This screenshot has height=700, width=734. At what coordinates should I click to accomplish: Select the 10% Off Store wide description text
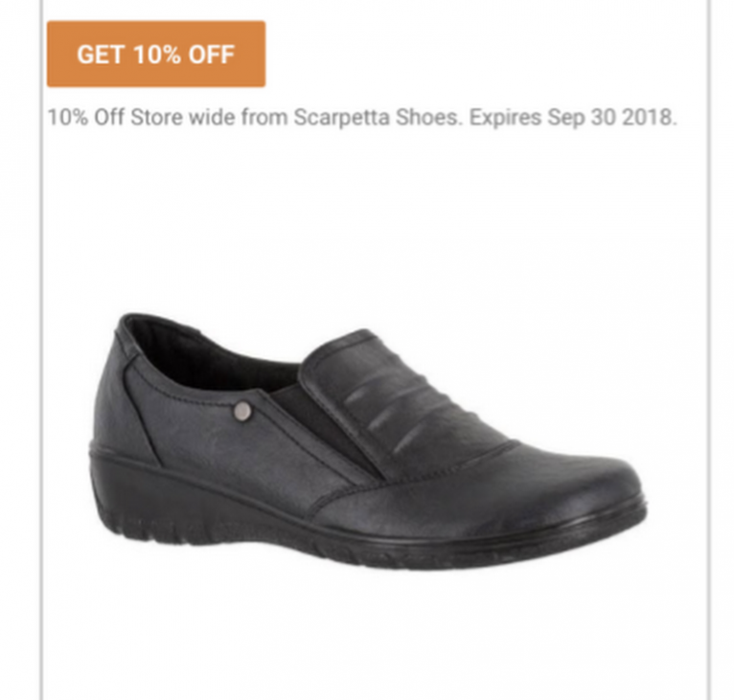(x=362, y=117)
